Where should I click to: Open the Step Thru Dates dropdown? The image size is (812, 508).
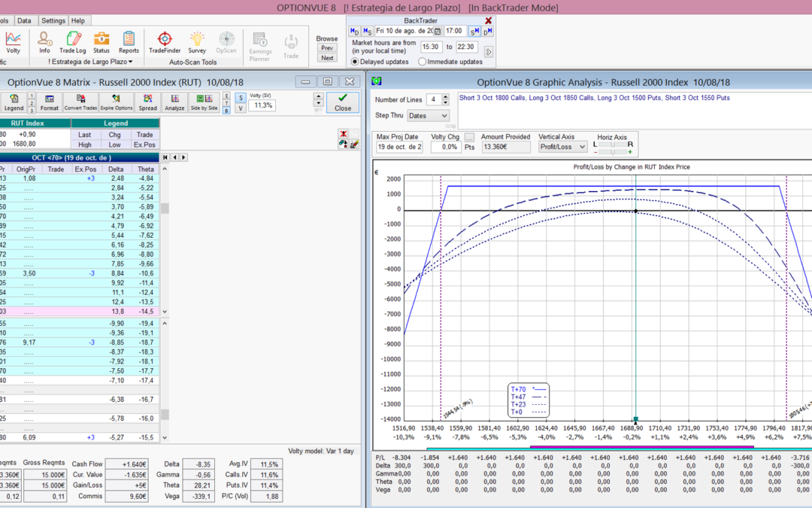[428, 116]
